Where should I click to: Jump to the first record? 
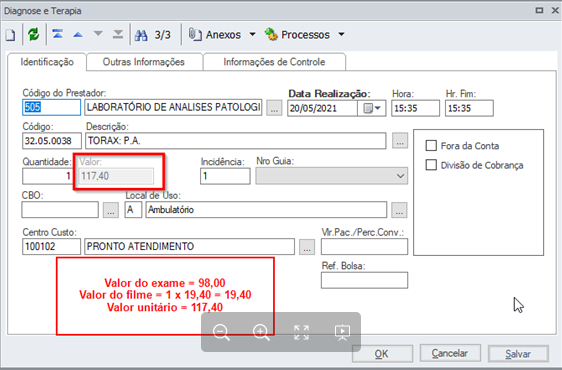(x=58, y=34)
